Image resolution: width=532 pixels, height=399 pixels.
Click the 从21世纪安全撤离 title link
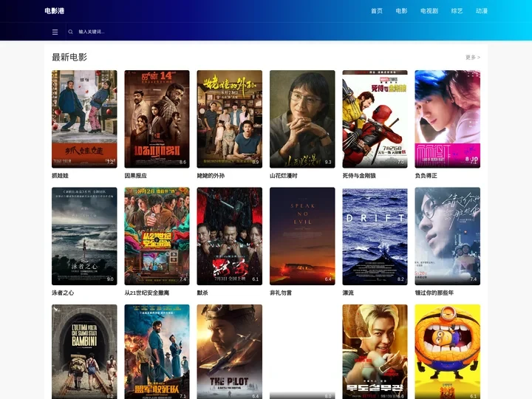pyautogui.click(x=146, y=293)
